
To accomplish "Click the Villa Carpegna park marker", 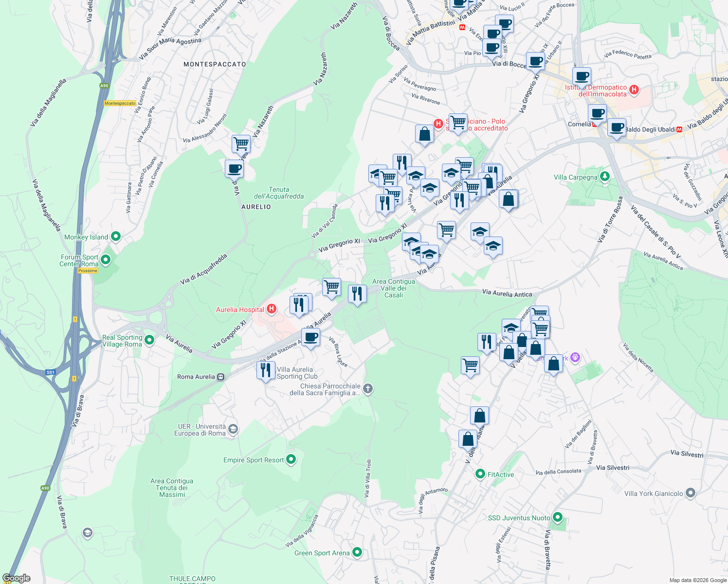I will tap(604, 177).
